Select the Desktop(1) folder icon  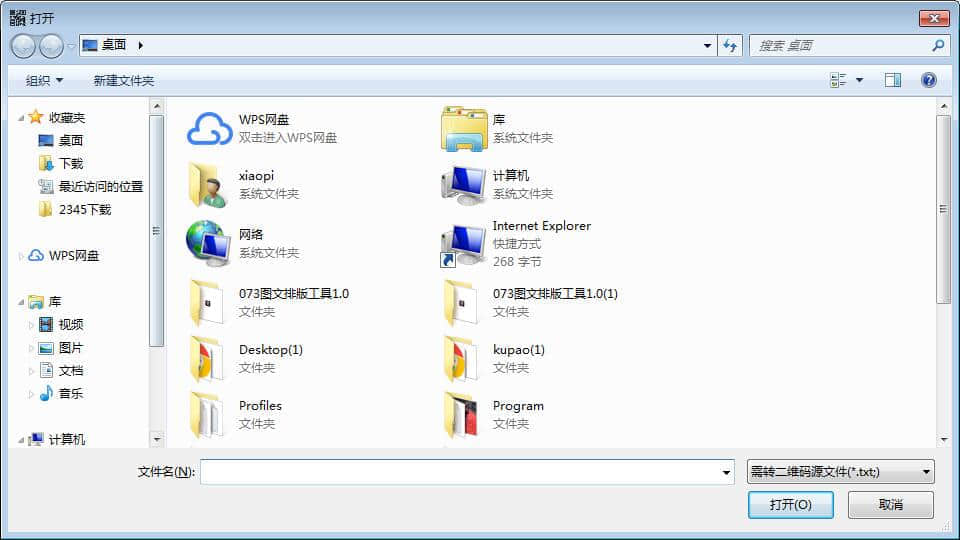pyautogui.click(x=207, y=359)
